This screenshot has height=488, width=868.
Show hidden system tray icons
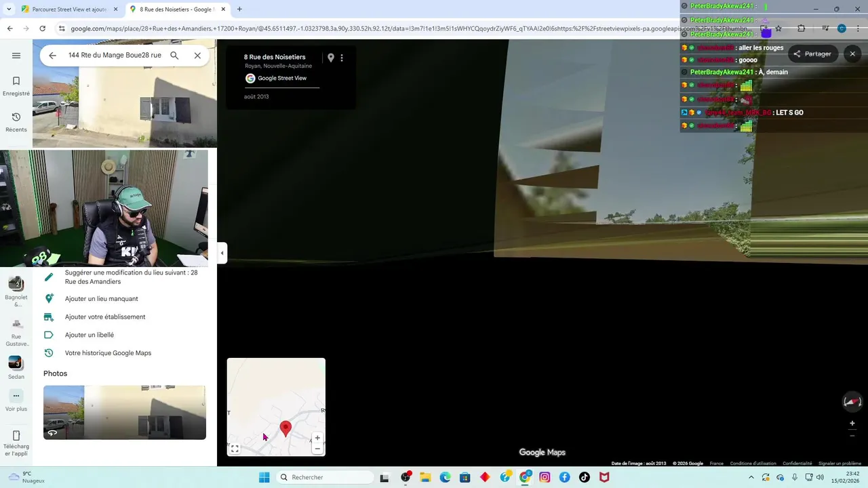point(751,477)
